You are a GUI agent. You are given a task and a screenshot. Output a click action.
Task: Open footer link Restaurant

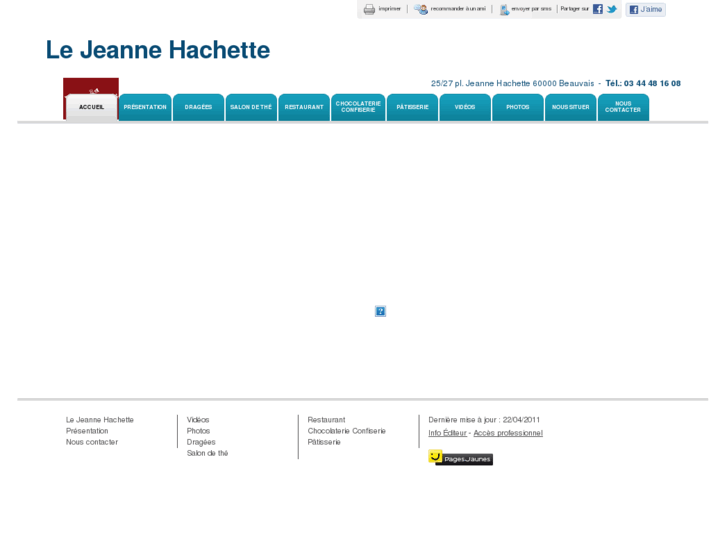click(x=326, y=420)
